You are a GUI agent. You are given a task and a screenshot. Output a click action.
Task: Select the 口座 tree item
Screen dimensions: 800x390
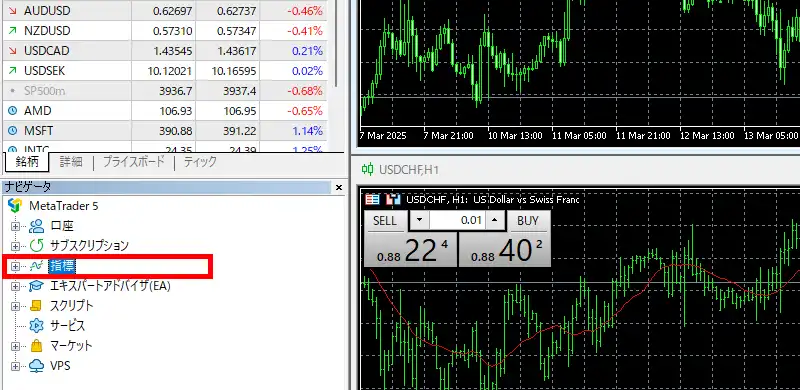[62, 226]
